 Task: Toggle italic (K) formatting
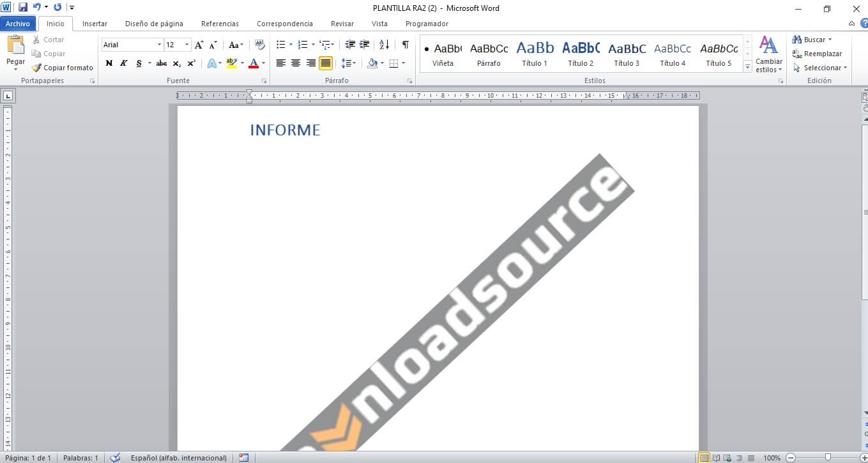pyautogui.click(x=123, y=63)
